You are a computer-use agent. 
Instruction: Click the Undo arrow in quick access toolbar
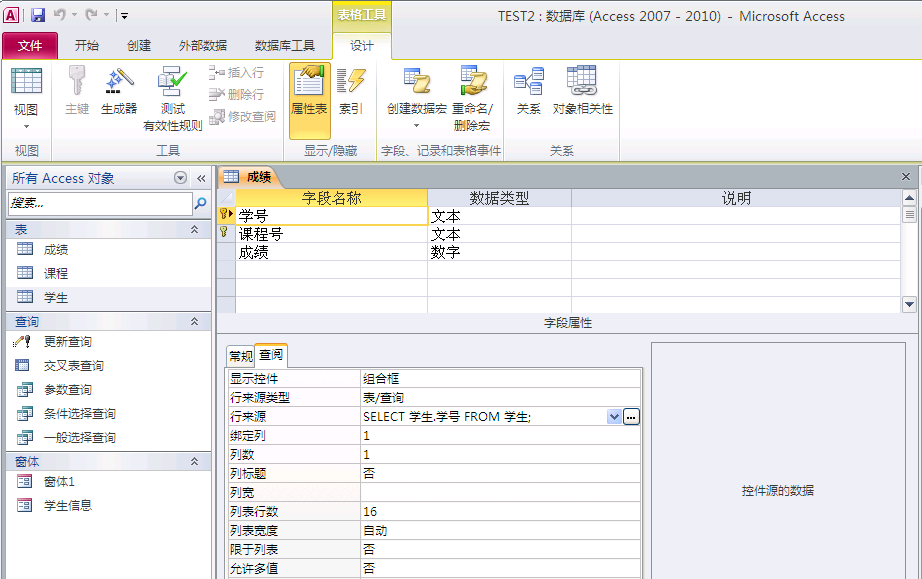(60, 15)
